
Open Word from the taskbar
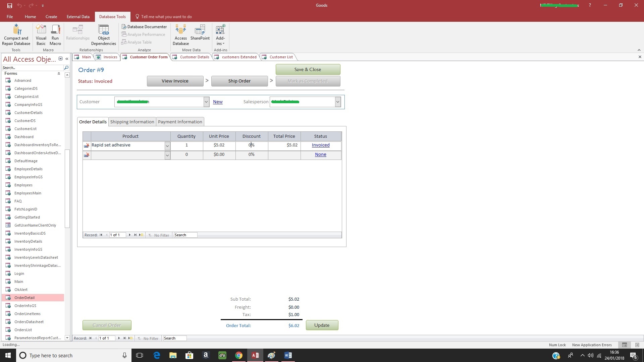288,355
